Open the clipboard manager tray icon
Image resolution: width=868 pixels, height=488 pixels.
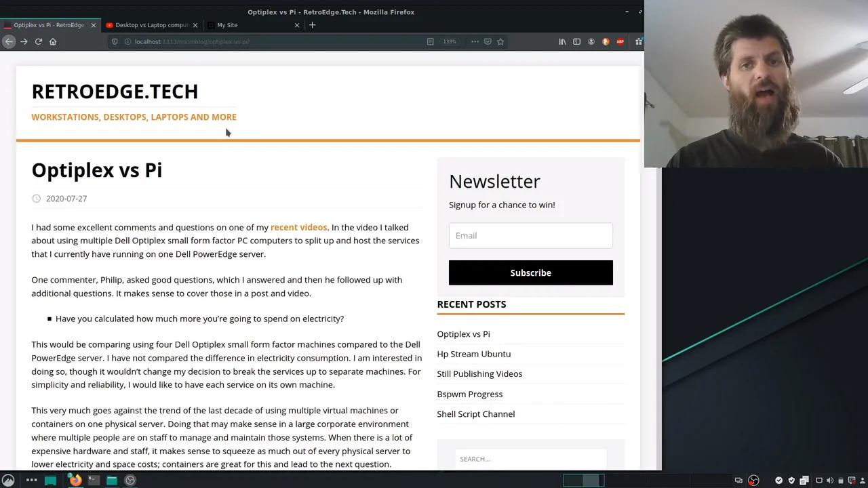[x=804, y=481]
